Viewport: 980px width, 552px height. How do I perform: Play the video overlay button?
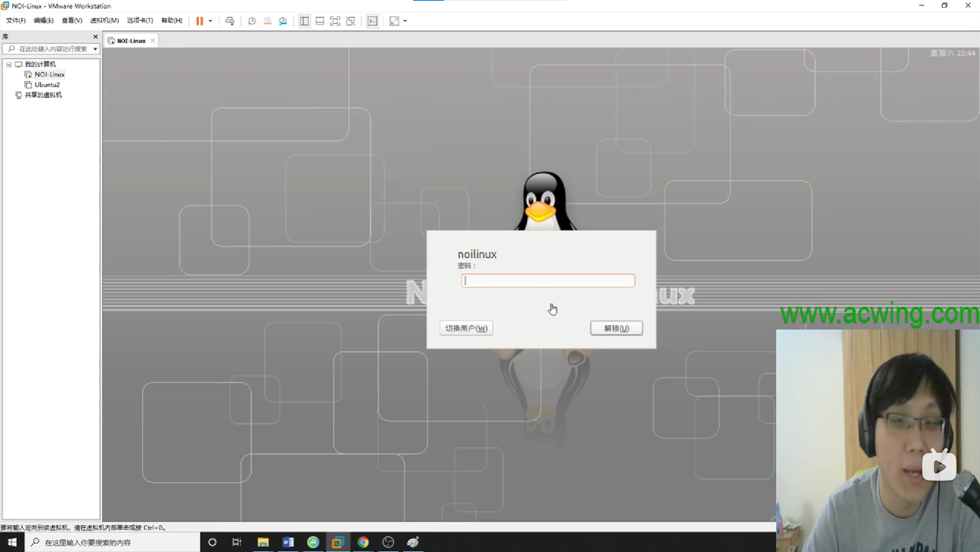(939, 467)
